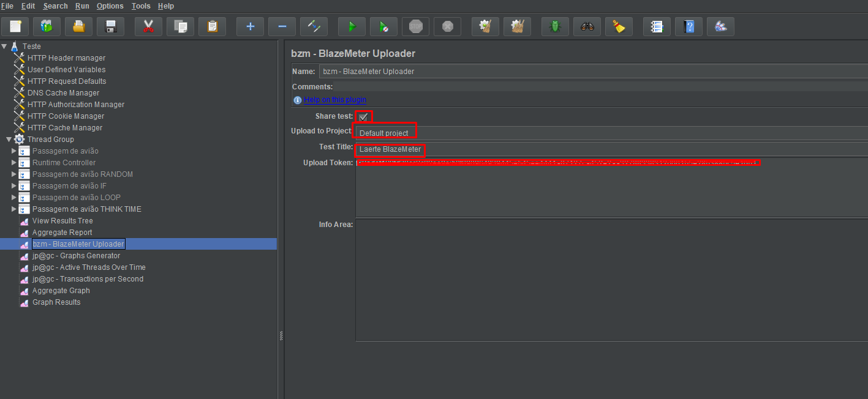This screenshot has width=868, height=399.
Task: Shut down test with the X circle icon
Action: [x=447, y=26]
